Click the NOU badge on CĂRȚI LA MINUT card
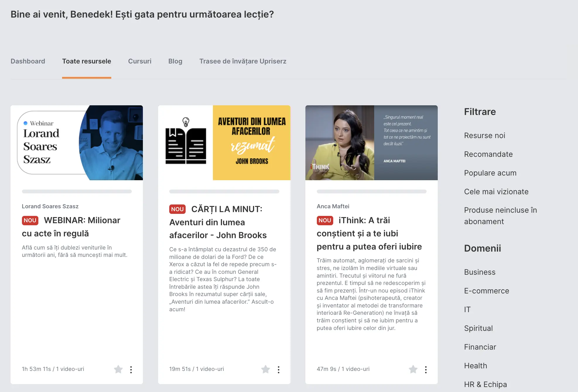 tap(177, 209)
